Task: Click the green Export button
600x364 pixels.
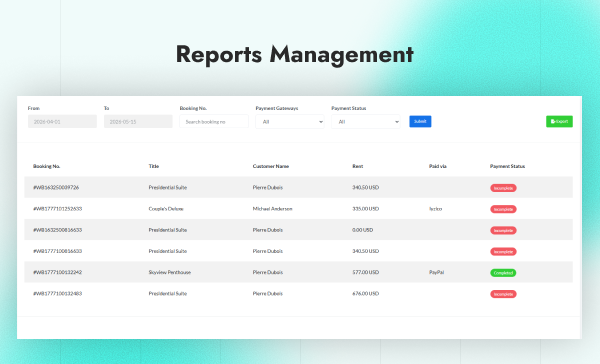Action: [x=559, y=121]
